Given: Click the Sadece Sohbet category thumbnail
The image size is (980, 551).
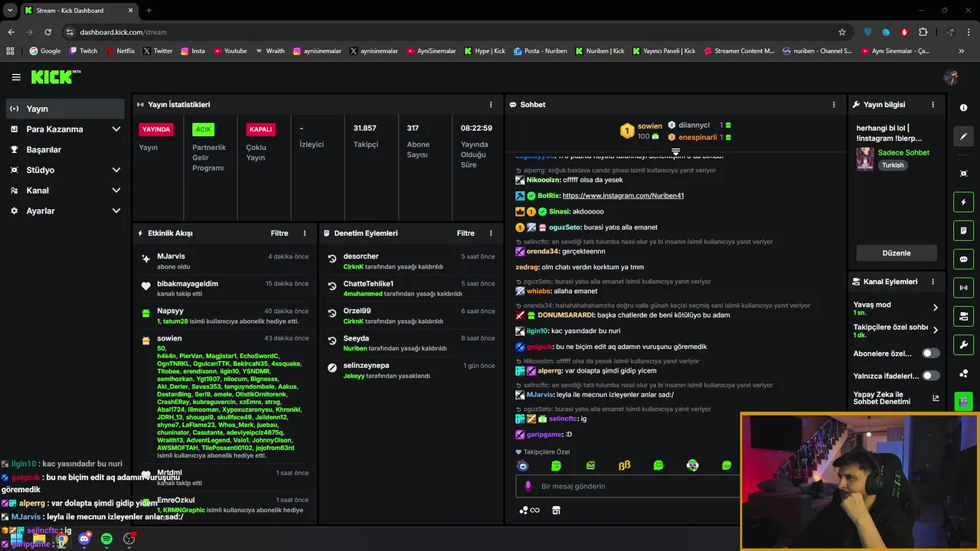Looking at the screenshot, I should (x=865, y=158).
